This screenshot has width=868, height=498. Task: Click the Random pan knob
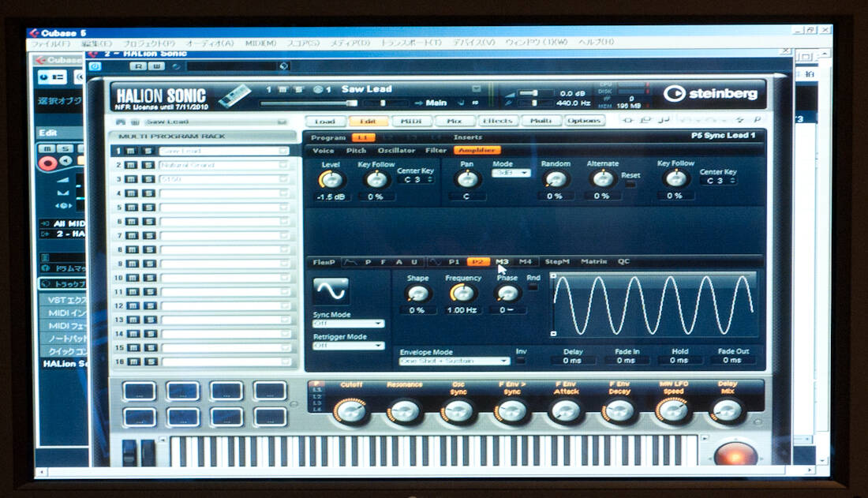(556, 179)
